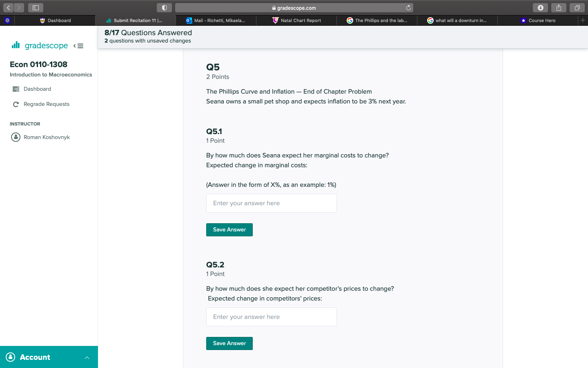Open the Mail - Richetti, Mikaela tab
Image resolution: width=588 pixels, height=368 pixels.
tap(216, 20)
